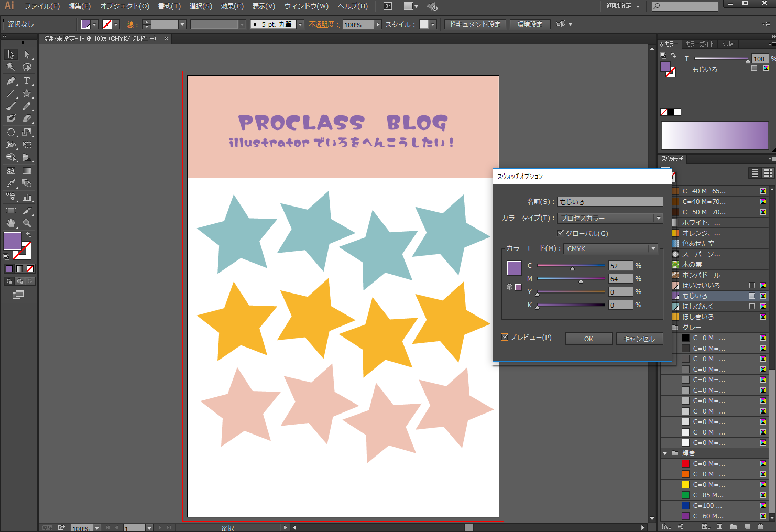Enable the プレビュー checkbox in swatch options

pos(505,337)
